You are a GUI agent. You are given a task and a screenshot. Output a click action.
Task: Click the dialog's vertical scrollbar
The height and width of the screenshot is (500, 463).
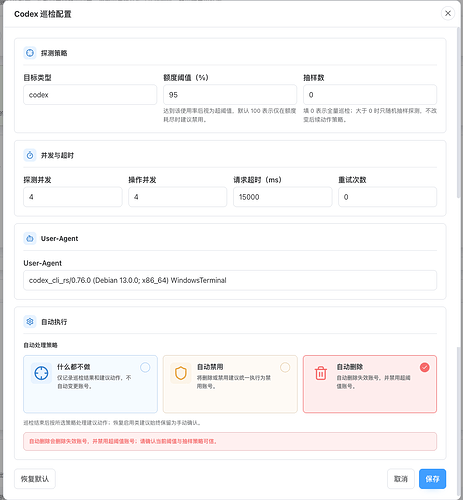coord(459,113)
